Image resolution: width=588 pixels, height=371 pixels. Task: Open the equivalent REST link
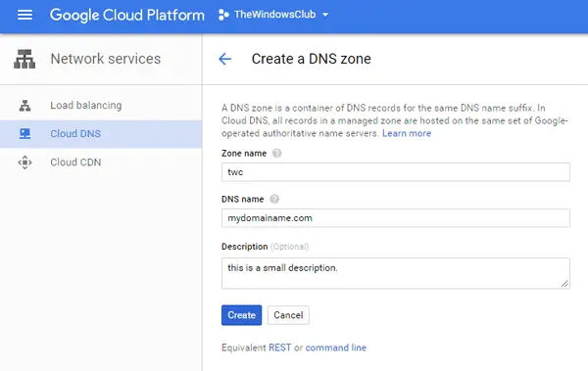[x=279, y=348]
